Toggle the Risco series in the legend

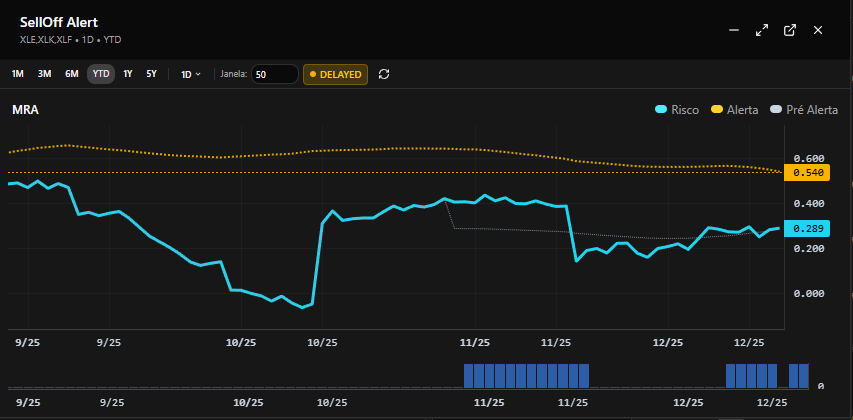pyautogui.click(x=676, y=110)
